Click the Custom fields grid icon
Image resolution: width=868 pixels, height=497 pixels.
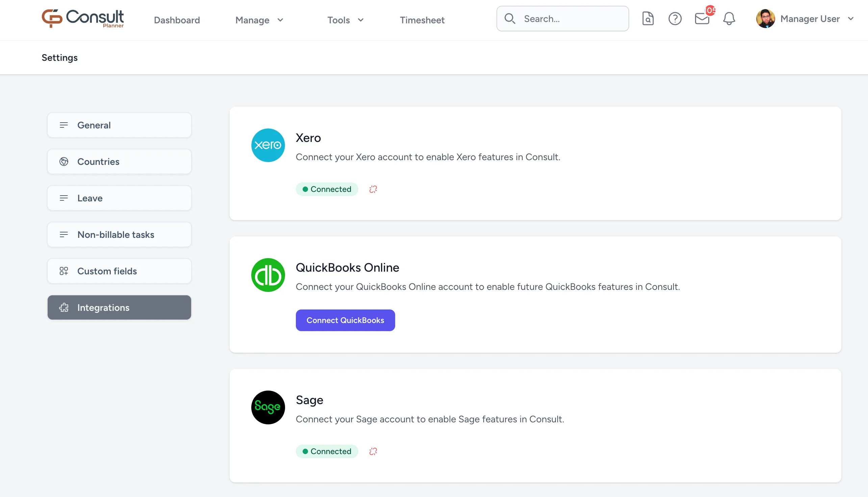tap(64, 271)
